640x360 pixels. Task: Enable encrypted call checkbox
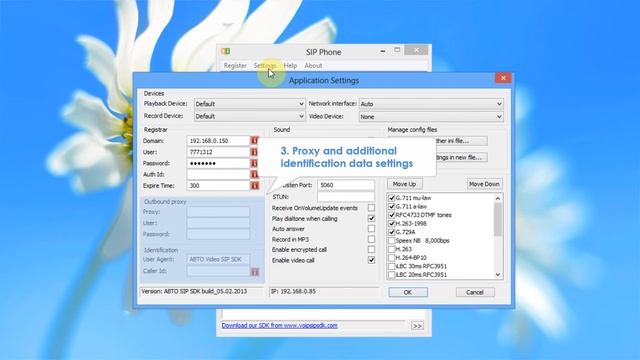pyautogui.click(x=371, y=249)
